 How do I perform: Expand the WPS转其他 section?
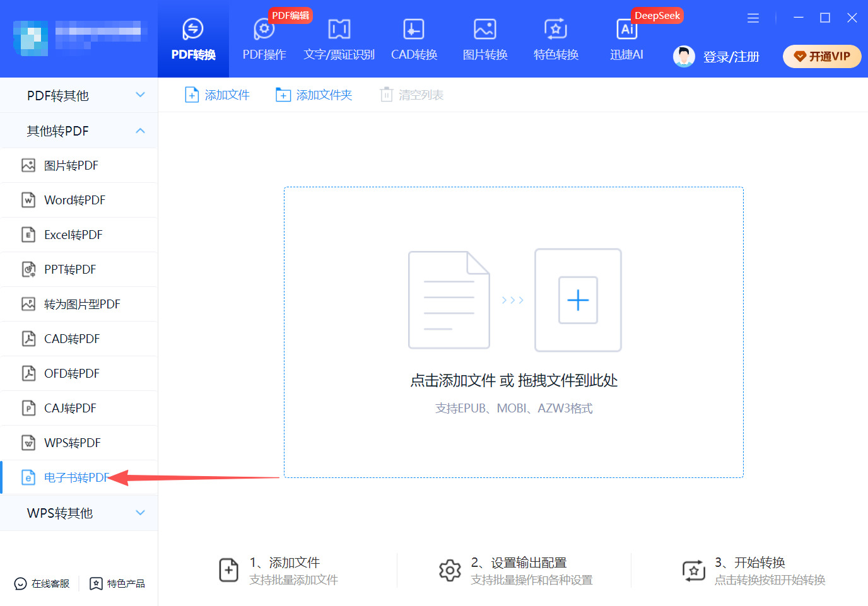[79, 513]
